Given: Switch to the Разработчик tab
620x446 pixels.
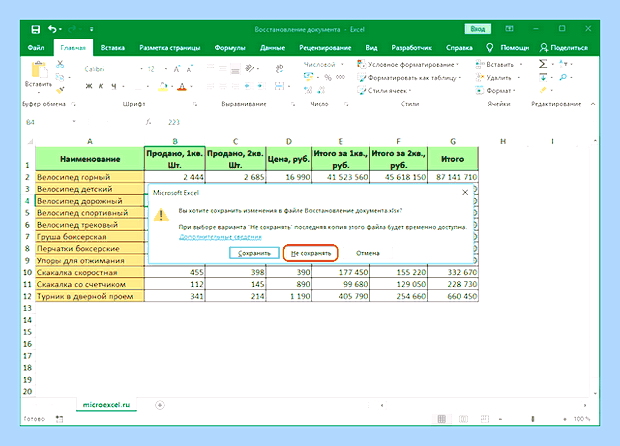Looking at the screenshot, I should pyautogui.click(x=412, y=47).
